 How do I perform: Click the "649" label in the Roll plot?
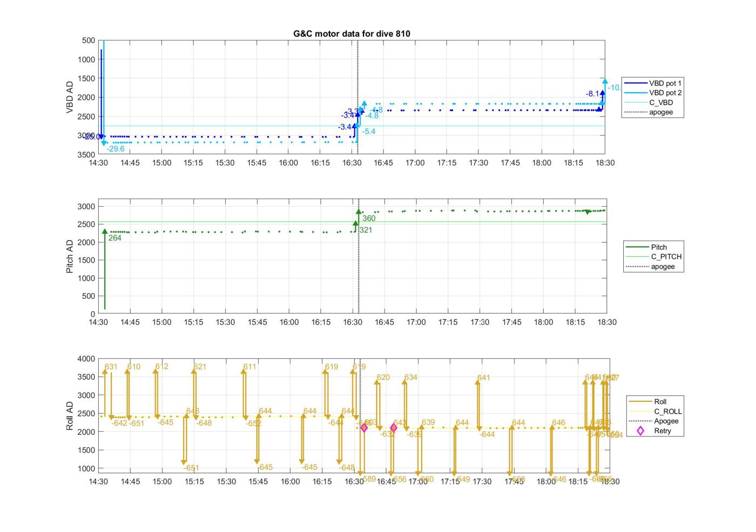point(463,479)
